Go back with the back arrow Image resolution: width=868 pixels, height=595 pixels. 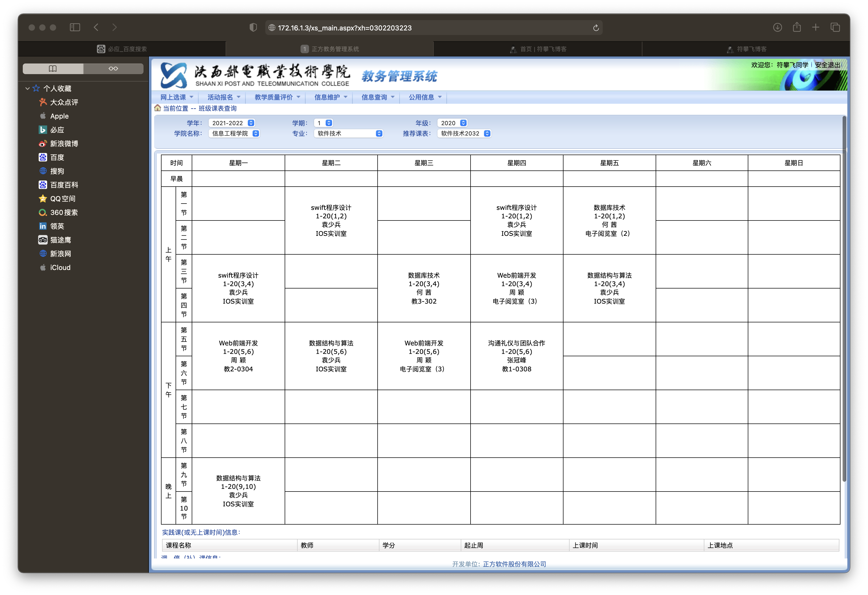point(96,27)
